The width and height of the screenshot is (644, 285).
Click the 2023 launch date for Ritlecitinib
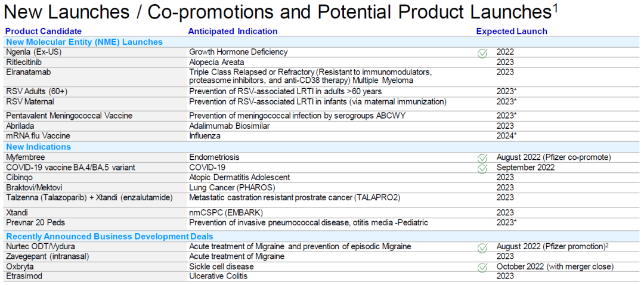pyautogui.click(x=505, y=62)
